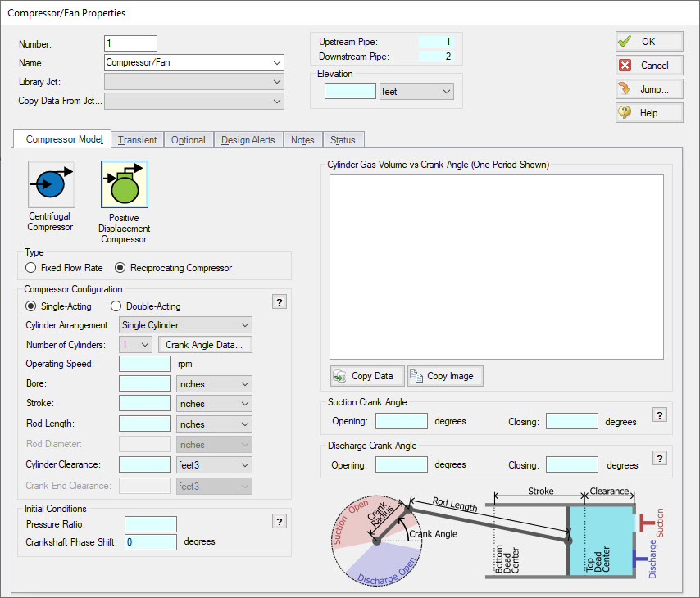
Task: Switch to the Transient tab
Action: (137, 140)
